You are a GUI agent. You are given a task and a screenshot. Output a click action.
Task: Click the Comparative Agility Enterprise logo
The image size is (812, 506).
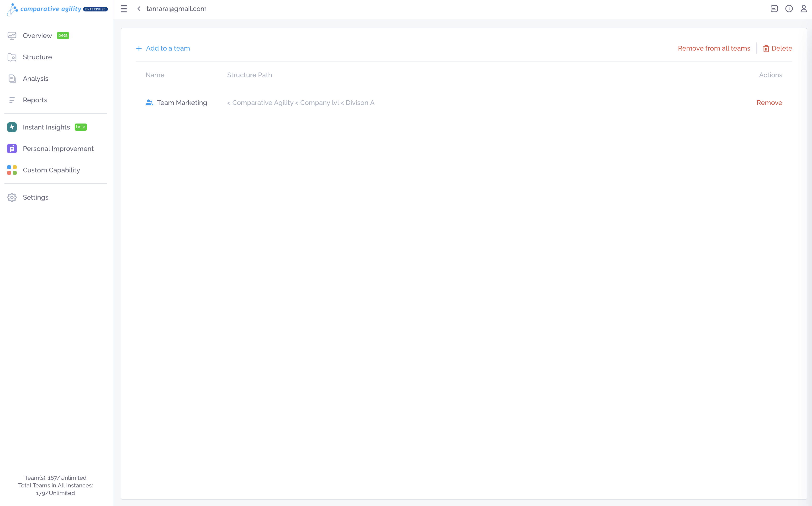click(x=57, y=9)
